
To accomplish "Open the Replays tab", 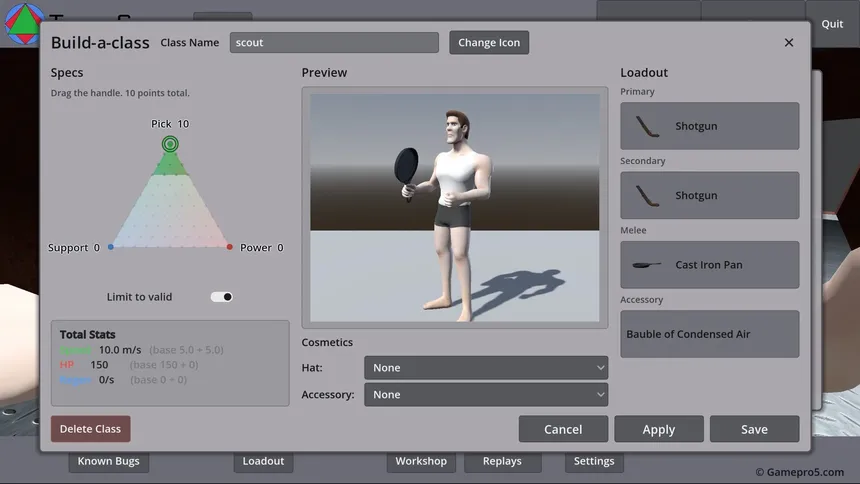I will 502,462.
